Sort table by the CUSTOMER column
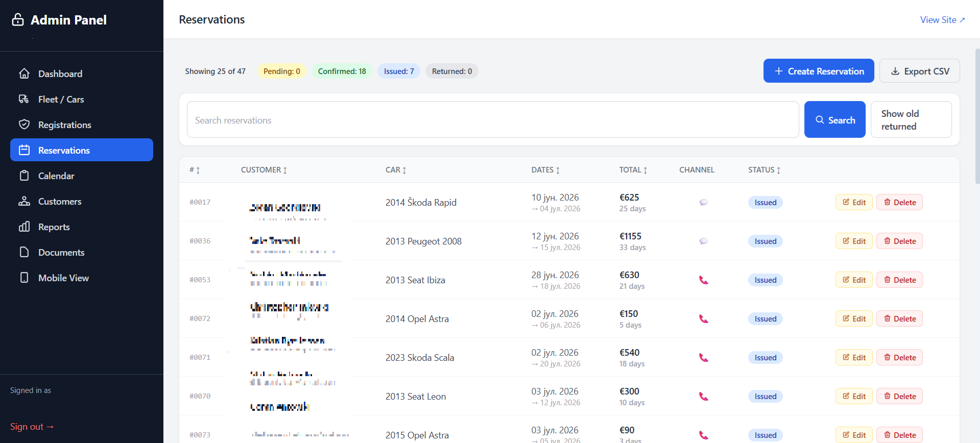Image resolution: width=980 pixels, height=443 pixels. [x=264, y=170]
